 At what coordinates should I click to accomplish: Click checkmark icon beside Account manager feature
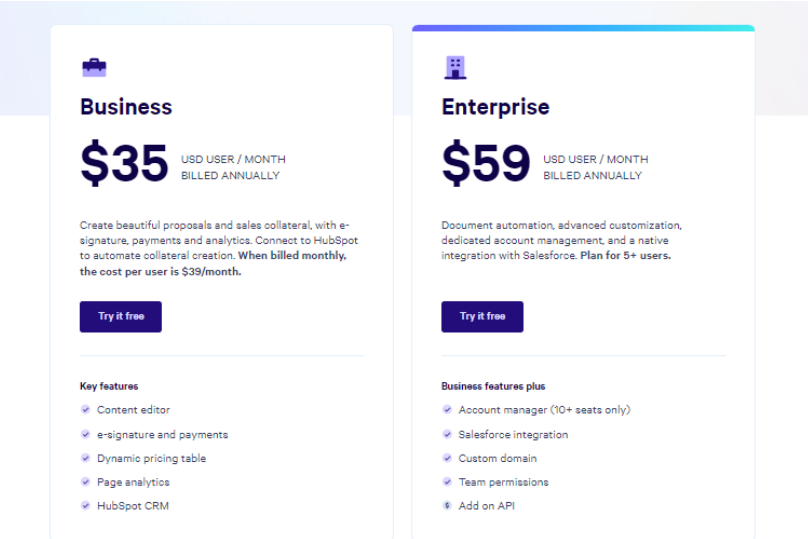pos(447,410)
